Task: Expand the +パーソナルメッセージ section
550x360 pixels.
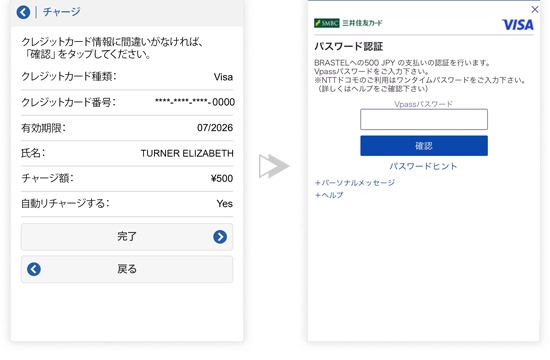Action: (x=355, y=182)
